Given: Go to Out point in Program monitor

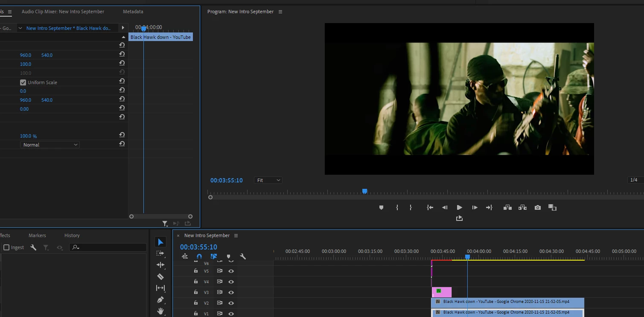Looking at the screenshot, I should click(x=489, y=208).
